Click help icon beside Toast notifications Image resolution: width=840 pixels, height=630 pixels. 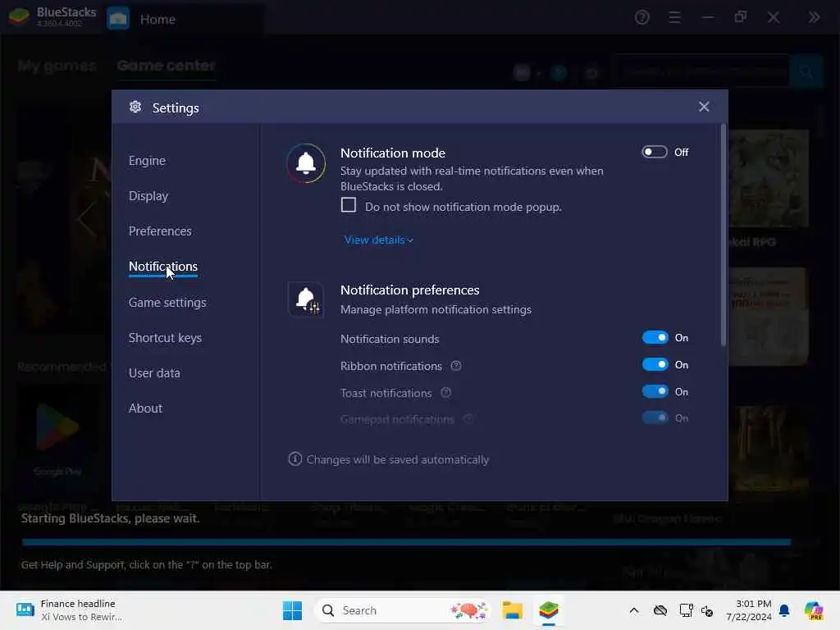point(445,393)
